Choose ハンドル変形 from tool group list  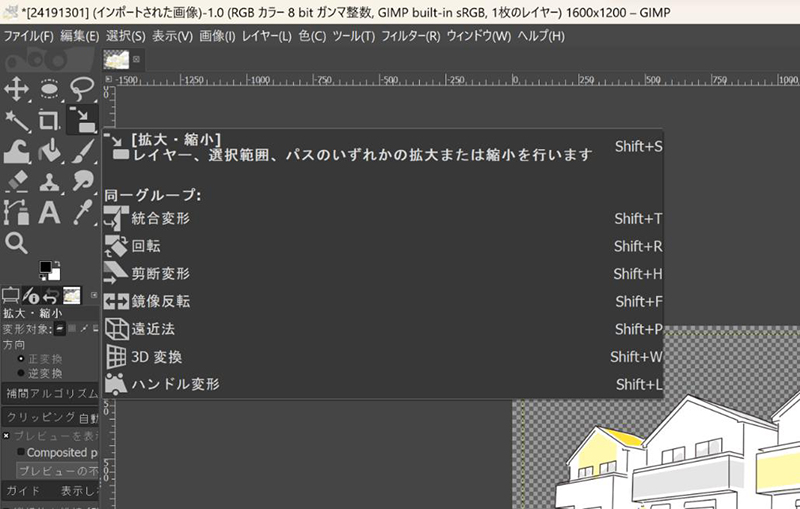pyautogui.click(x=383, y=384)
